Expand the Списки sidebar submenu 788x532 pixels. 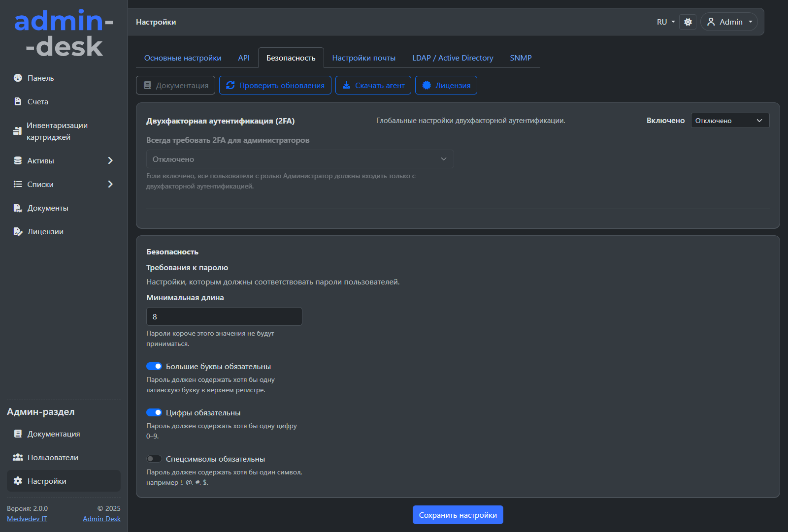[110, 184]
